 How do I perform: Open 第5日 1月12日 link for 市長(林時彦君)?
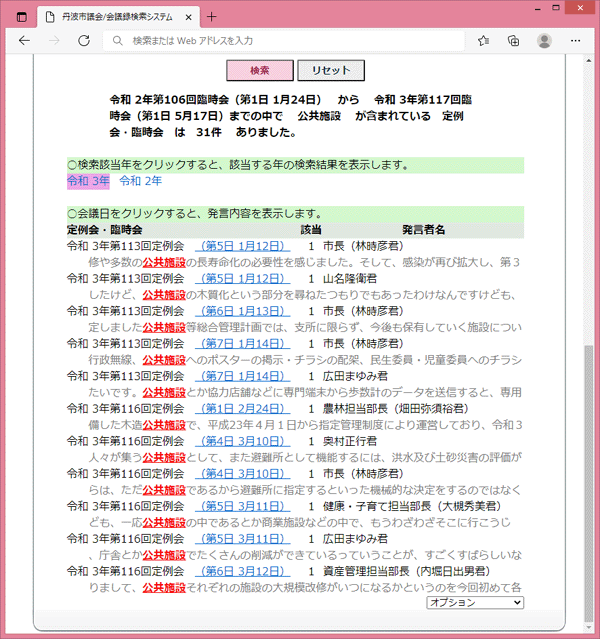243,246
